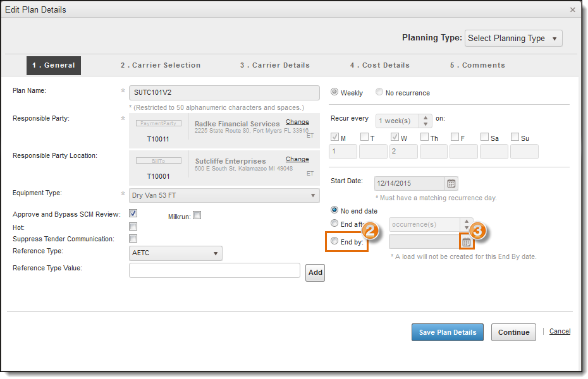
Task: Open the Comments tab
Action: [x=477, y=65]
